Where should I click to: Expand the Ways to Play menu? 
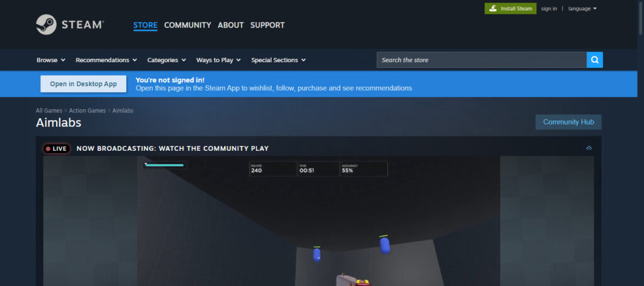point(218,60)
